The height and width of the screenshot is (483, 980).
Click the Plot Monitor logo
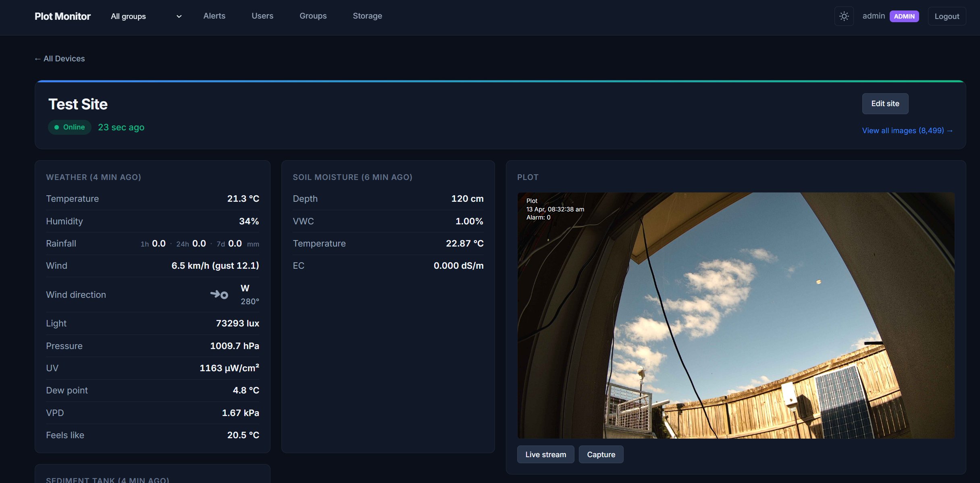(62, 16)
